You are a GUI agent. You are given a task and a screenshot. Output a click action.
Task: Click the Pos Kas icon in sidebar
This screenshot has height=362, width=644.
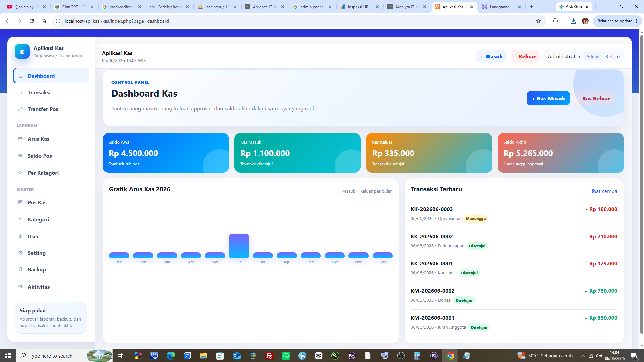(x=20, y=202)
